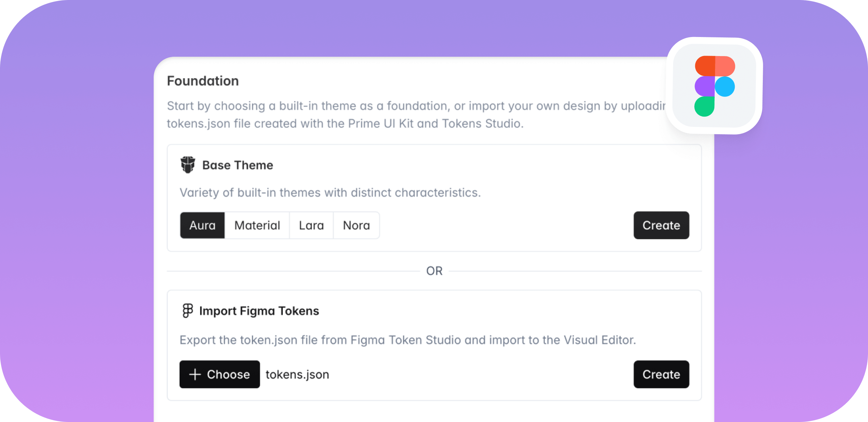868x422 pixels.
Task: Select the Lara base theme
Action: tap(311, 226)
